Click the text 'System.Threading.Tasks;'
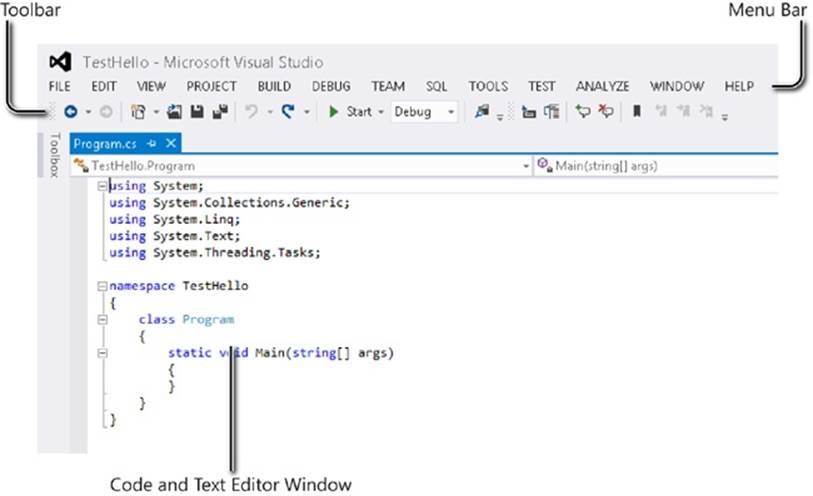 237,252
